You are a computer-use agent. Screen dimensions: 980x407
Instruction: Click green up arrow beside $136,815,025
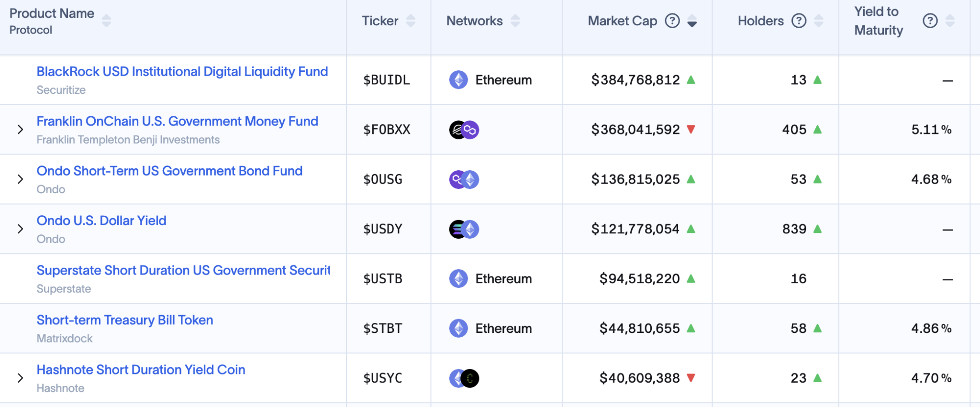(x=690, y=179)
